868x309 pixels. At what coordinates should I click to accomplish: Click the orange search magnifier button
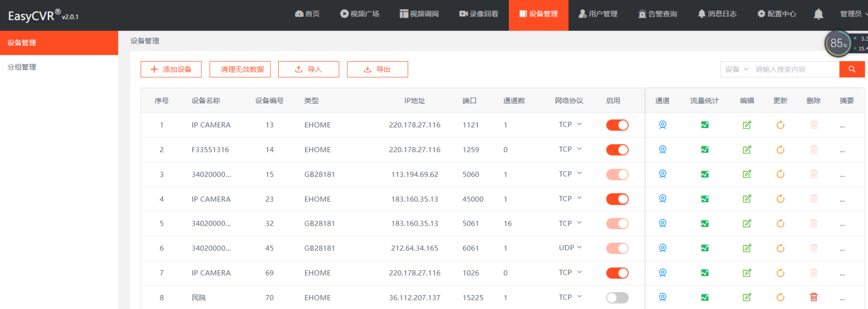click(852, 69)
